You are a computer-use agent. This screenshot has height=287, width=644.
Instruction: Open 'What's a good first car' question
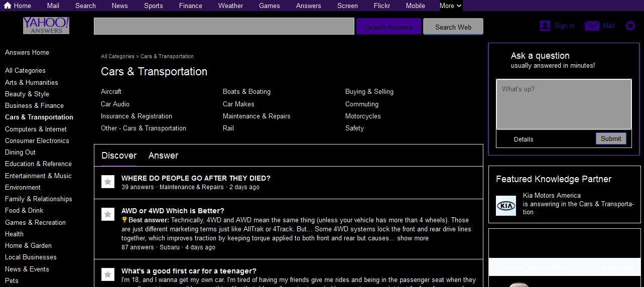189,271
